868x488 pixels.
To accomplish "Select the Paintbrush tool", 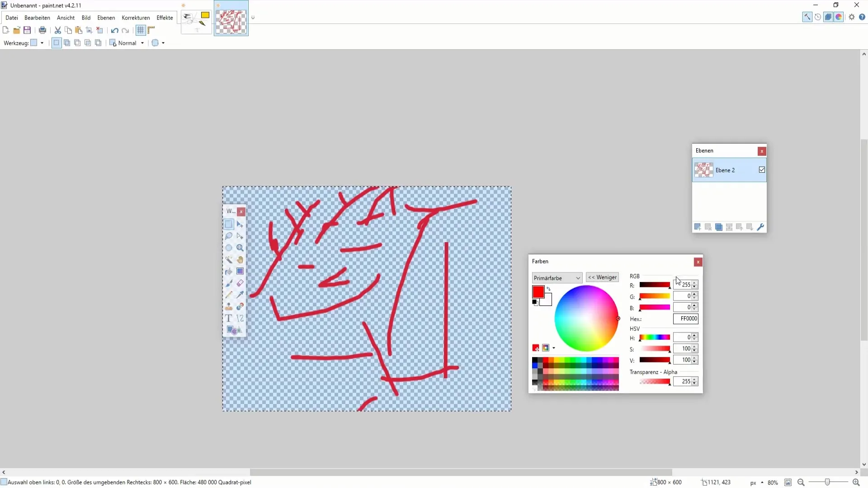I will [230, 284].
